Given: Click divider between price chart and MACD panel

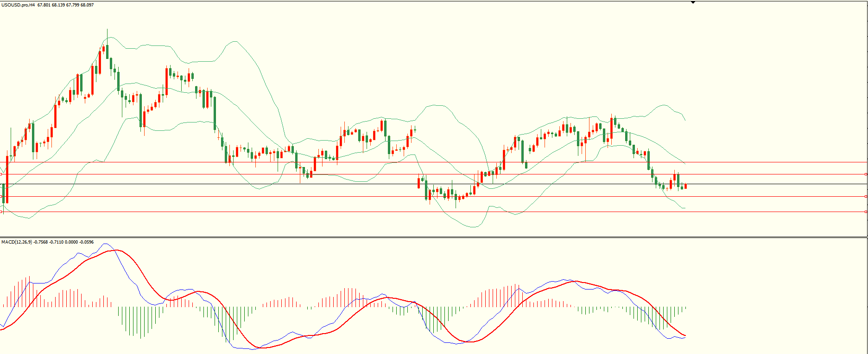Looking at the screenshot, I should [x=434, y=238].
